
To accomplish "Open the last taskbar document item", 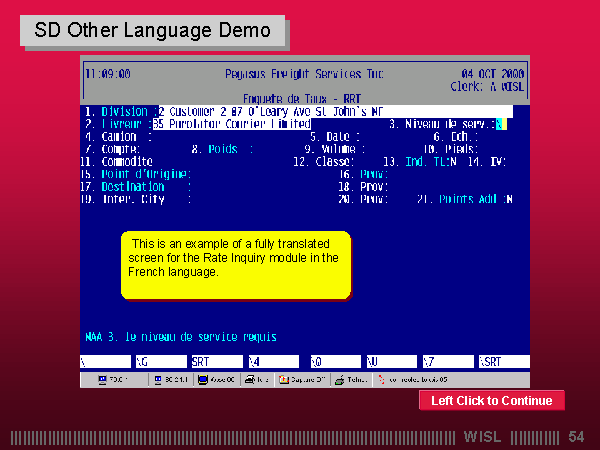I will coord(418,380).
